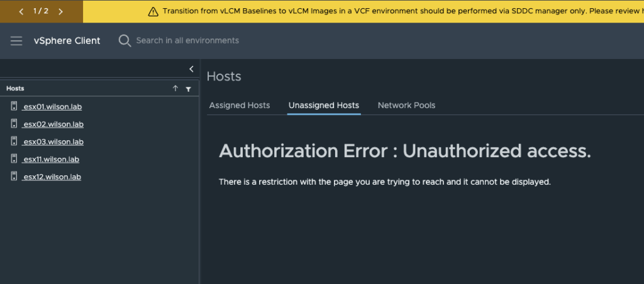Click the warning triangle icon in banner
This screenshot has width=644, height=284.
pyautogui.click(x=153, y=11)
